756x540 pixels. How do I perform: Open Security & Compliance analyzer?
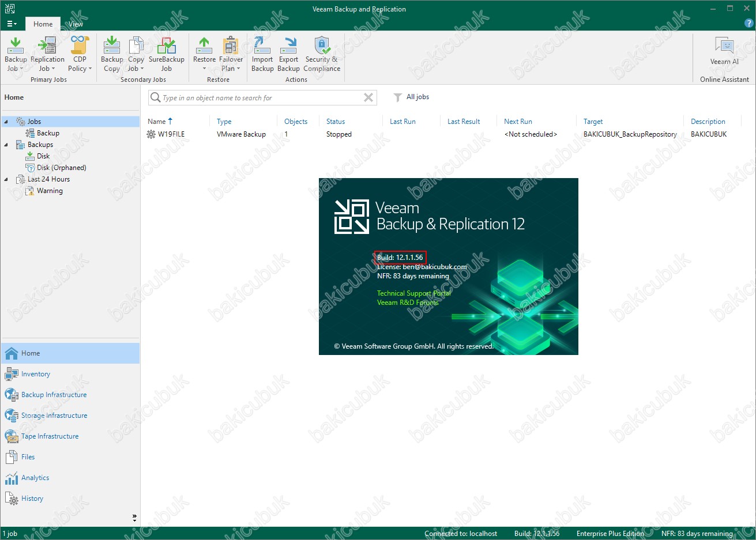tap(322, 54)
